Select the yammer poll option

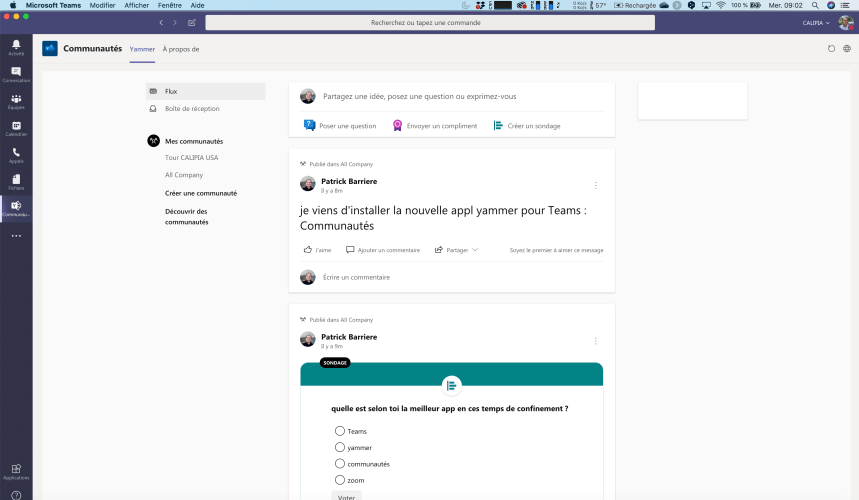point(340,447)
